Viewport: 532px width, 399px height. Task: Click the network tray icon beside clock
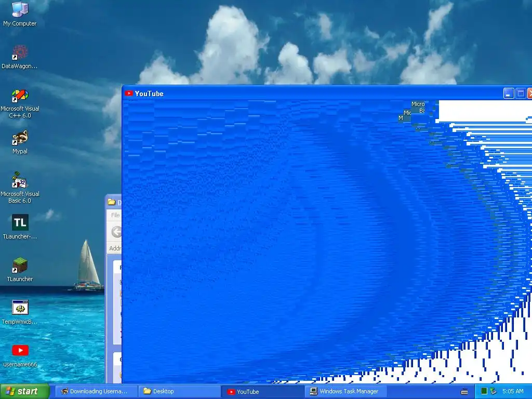pyautogui.click(x=494, y=392)
